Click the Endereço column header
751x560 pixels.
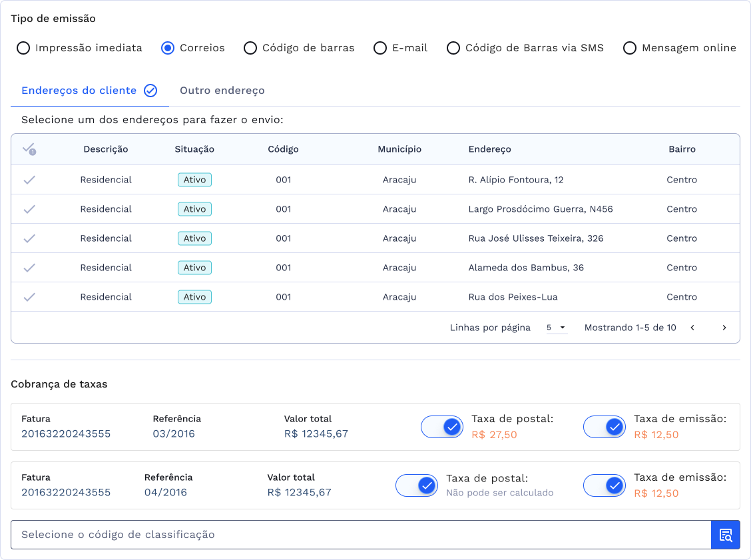(489, 149)
